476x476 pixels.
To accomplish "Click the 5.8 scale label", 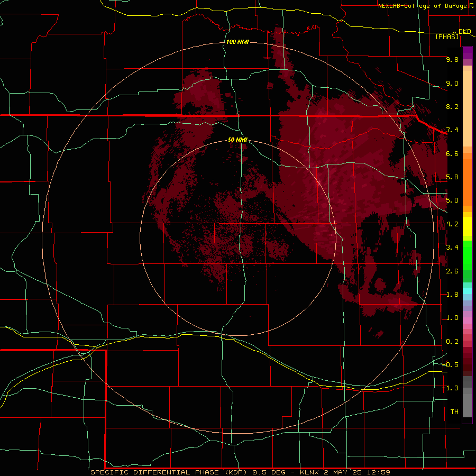I will (452, 177).
